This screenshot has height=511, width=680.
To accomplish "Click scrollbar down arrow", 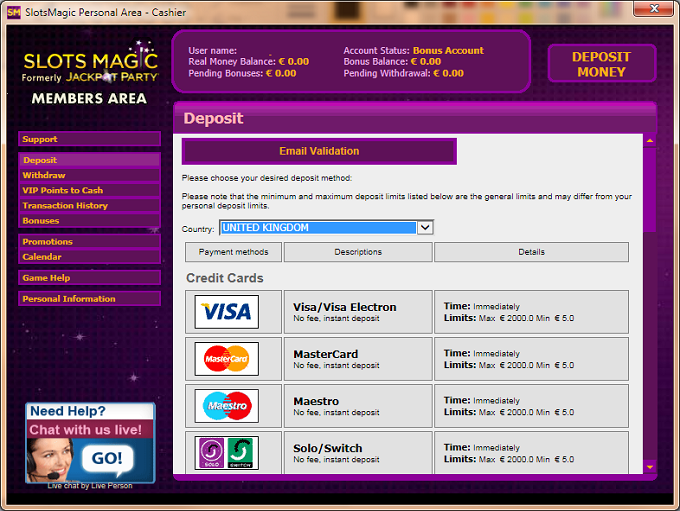I will [650, 467].
